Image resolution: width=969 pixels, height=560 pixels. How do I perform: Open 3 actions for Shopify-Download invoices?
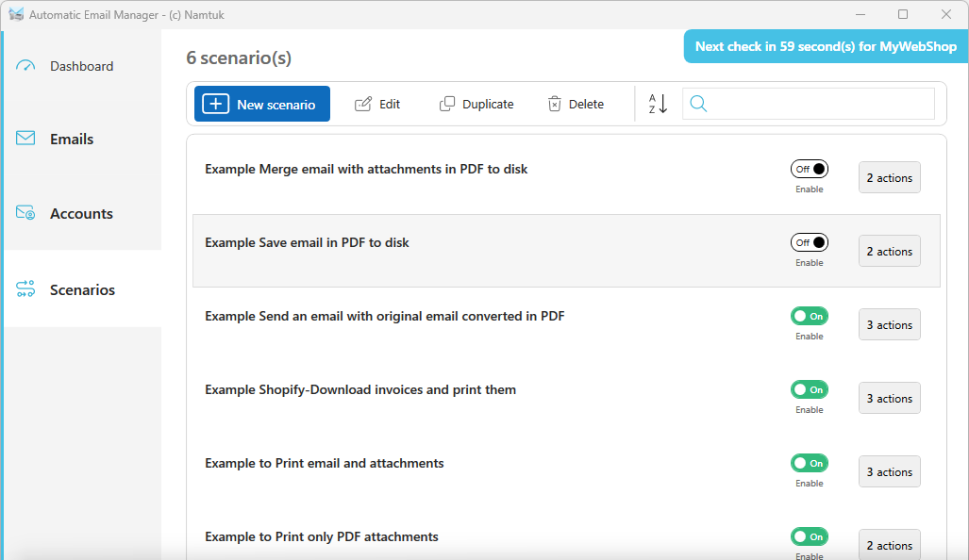tap(890, 398)
